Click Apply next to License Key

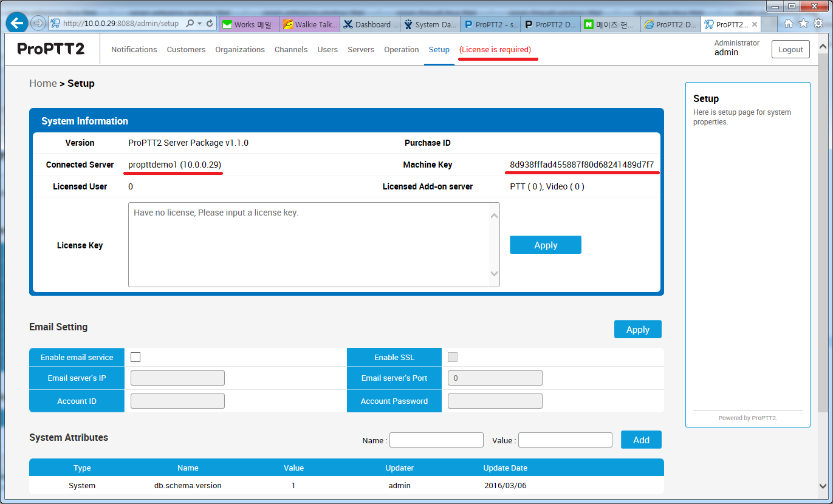545,245
